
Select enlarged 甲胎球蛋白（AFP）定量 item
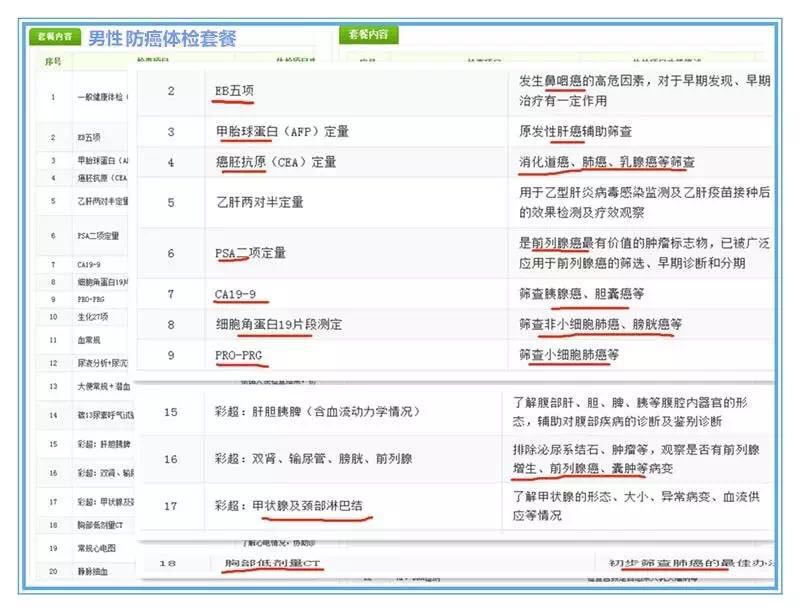283,131
